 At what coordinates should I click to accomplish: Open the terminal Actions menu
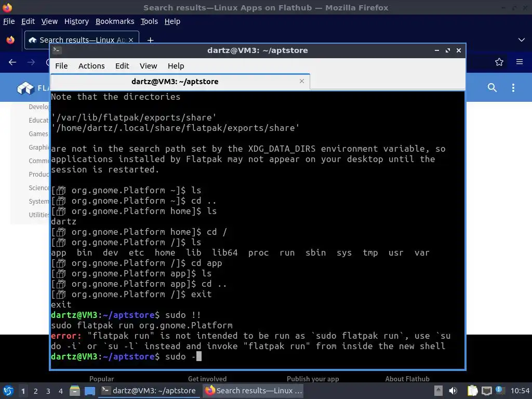tap(91, 66)
